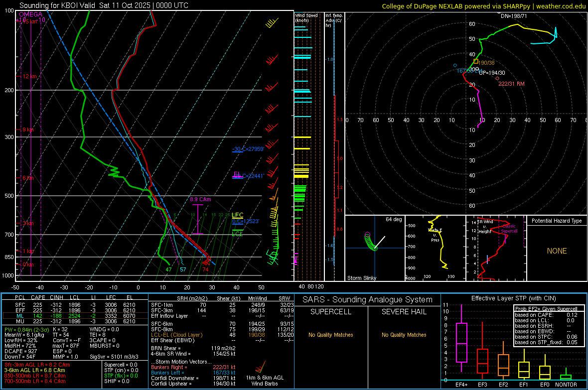Click the 'Classic Supercell' inset annotation
Image resolution: width=588 pixels, height=390 pixels.
(509, 229)
